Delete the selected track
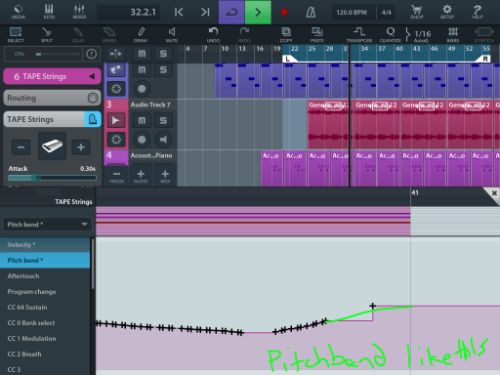The image size is (500, 375). tap(116, 176)
